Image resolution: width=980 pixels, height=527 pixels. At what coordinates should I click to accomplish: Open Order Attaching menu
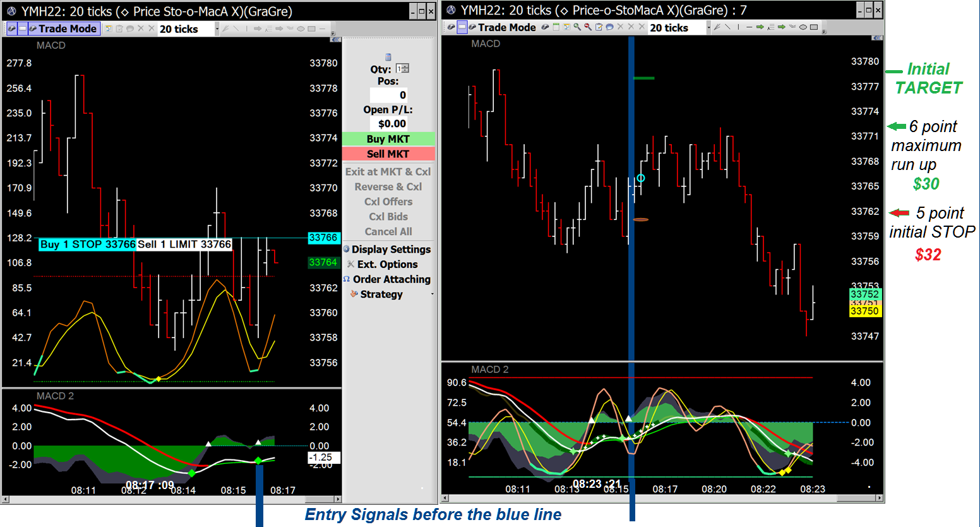click(x=387, y=279)
